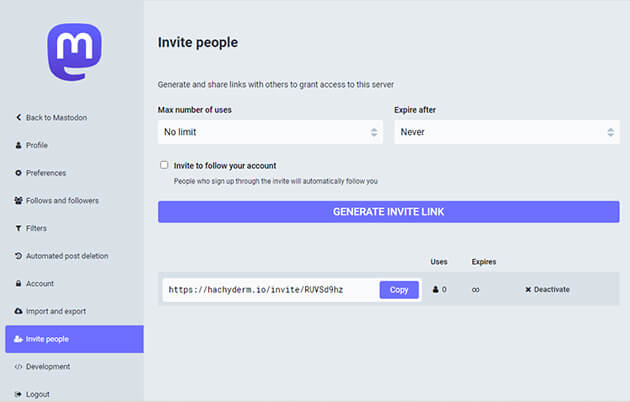
Task: Click the Preferences gear icon
Action: click(19, 173)
